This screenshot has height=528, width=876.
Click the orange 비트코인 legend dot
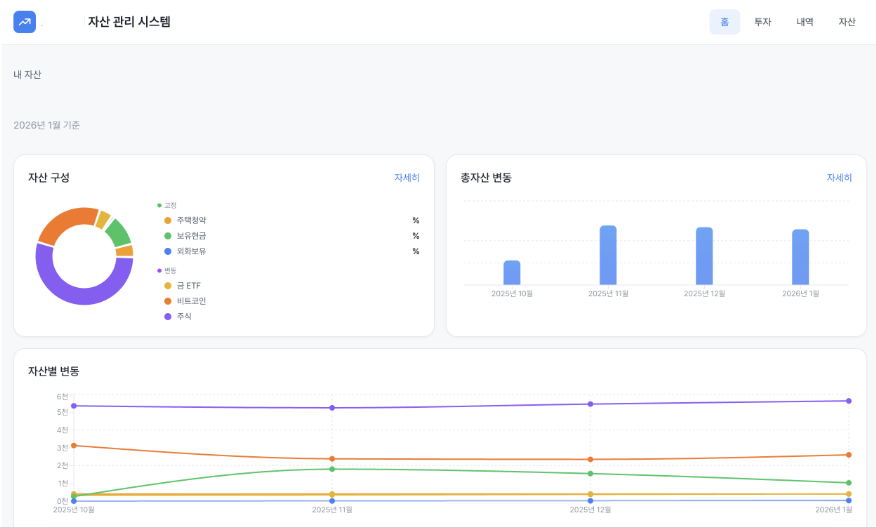pos(168,301)
